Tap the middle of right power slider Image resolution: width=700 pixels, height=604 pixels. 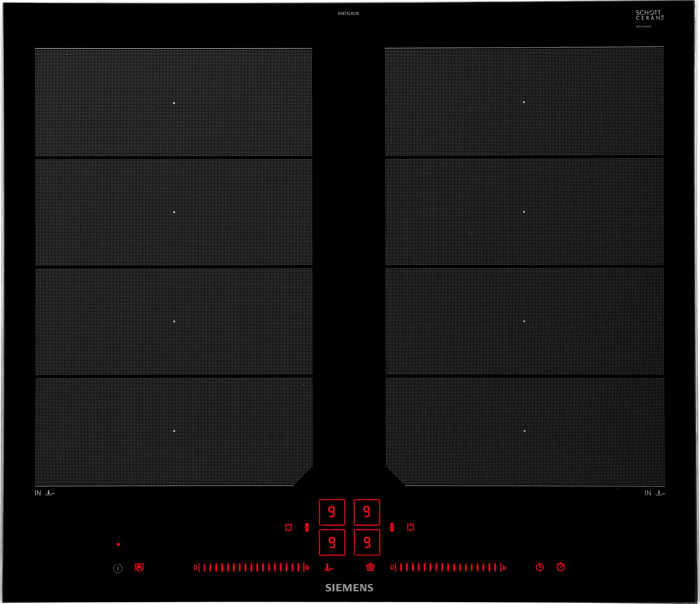pos(448,567)
